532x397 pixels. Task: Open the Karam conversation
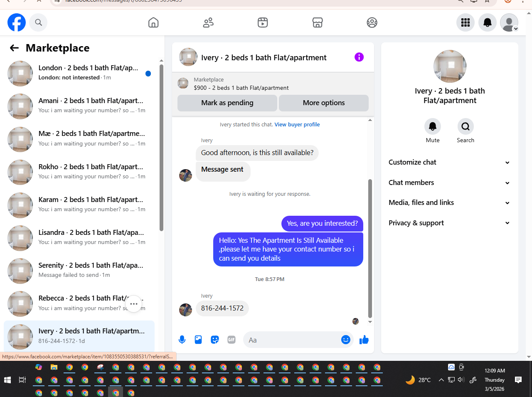click(79, 205)
